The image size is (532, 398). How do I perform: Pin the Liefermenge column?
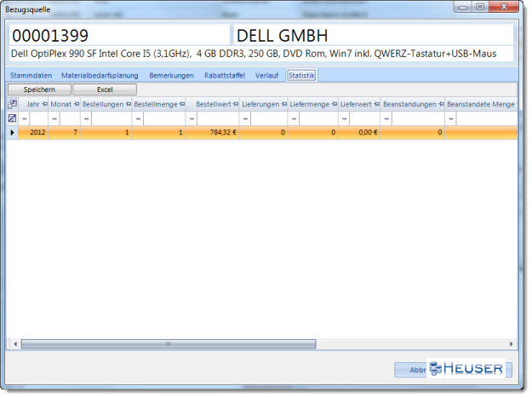tap(335, 104)
